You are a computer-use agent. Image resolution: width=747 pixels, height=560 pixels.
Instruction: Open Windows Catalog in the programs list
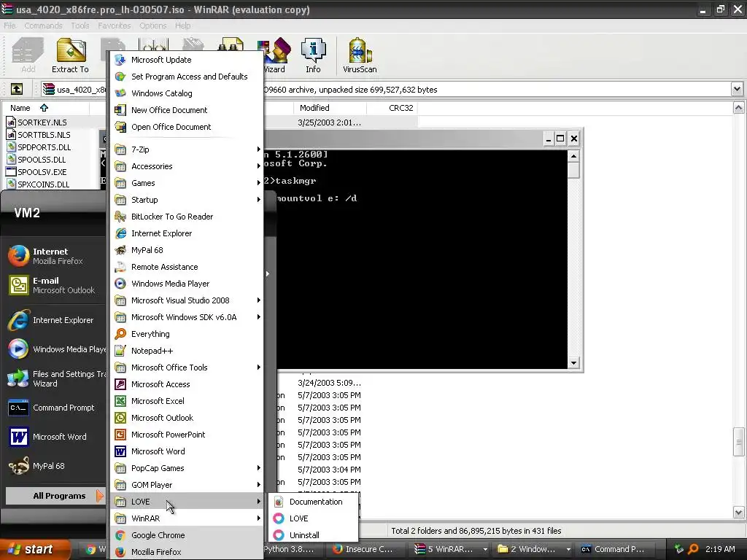187,93
